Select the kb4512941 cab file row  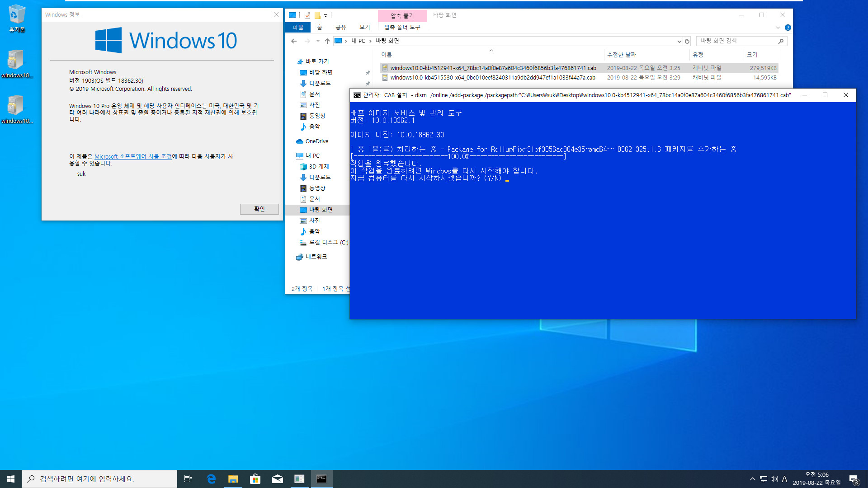point(579,68)
